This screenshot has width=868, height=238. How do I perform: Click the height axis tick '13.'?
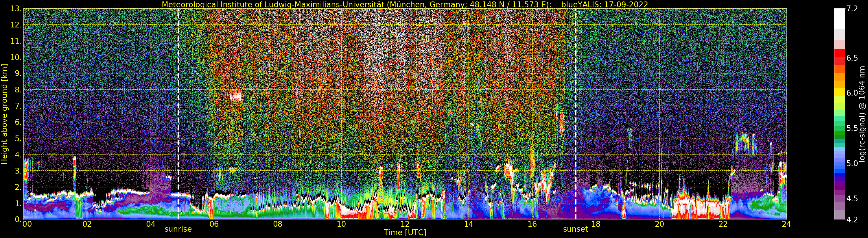coord(16,9)
